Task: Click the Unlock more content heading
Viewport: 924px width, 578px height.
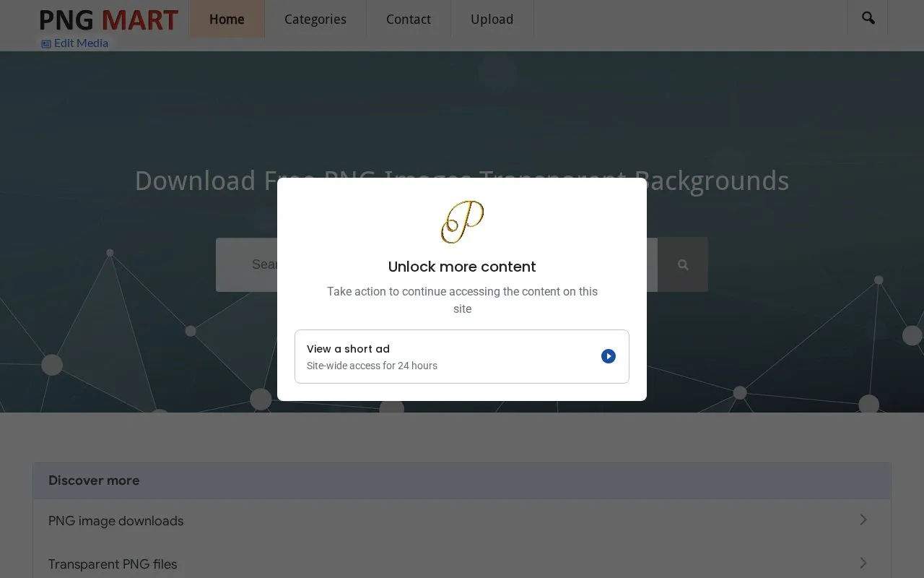Action: click(x=462, y=267)
